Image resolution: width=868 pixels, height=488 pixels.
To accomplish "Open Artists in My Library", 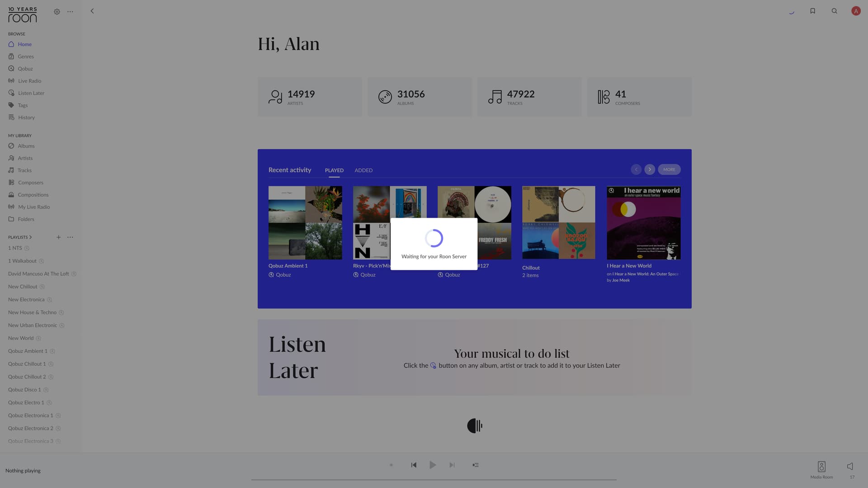I will coord(20,158).
